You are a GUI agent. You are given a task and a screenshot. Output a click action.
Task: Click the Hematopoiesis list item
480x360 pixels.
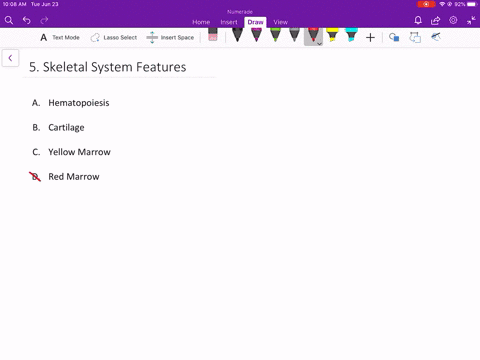click(x=79, y=103)
